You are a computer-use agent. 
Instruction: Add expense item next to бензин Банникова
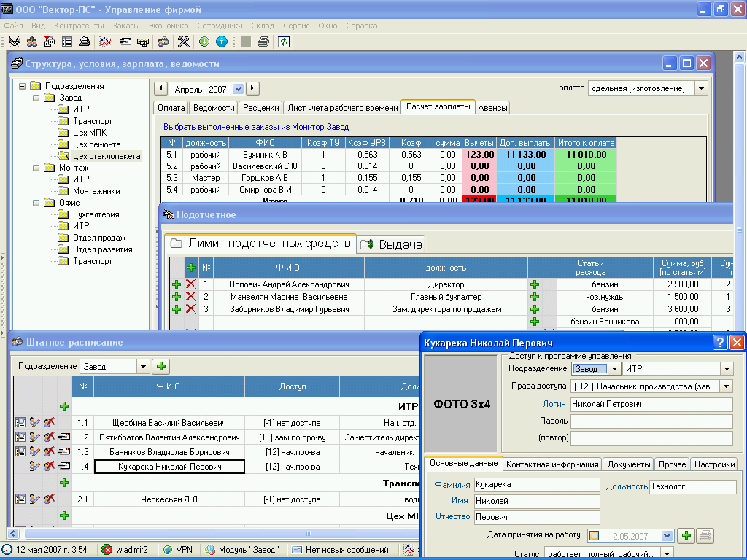pos(535,322)
